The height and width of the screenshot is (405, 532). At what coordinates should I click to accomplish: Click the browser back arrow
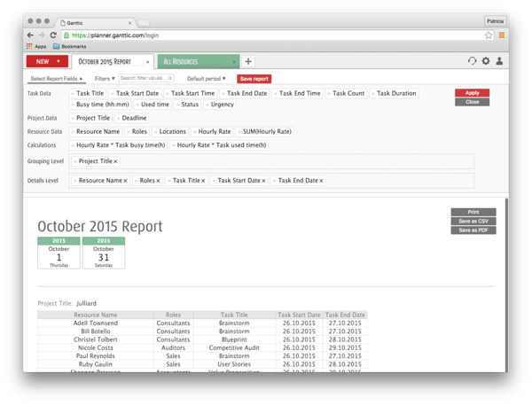[30, 35]
